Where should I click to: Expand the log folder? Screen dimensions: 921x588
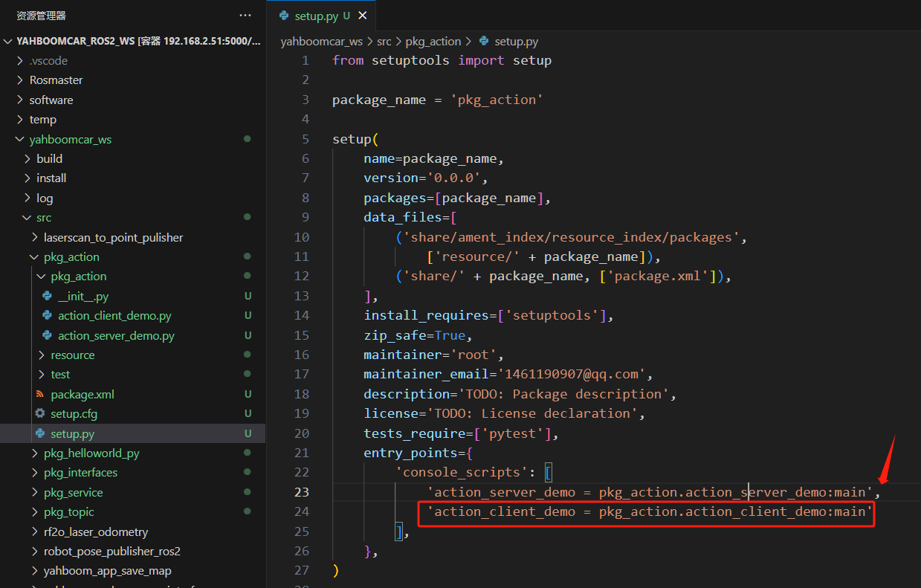[132, 198]
